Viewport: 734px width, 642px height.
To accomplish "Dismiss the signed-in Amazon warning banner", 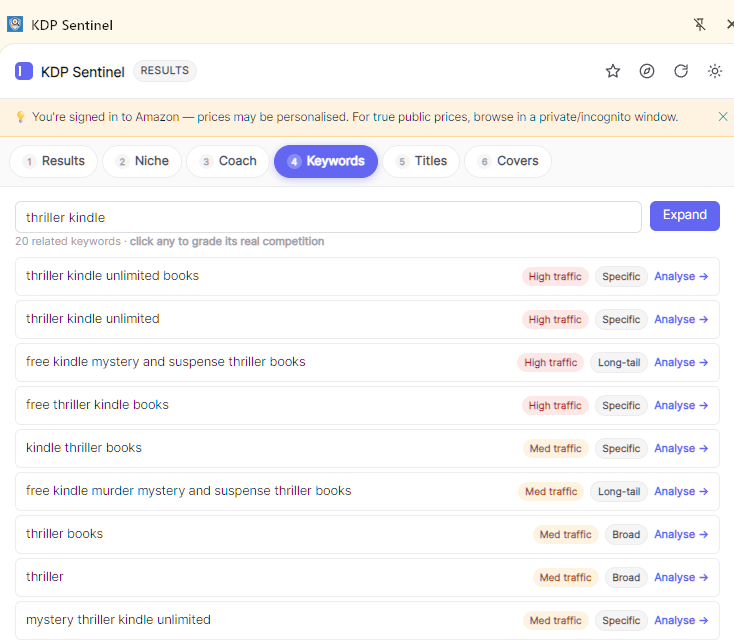I will pos(723,117).
